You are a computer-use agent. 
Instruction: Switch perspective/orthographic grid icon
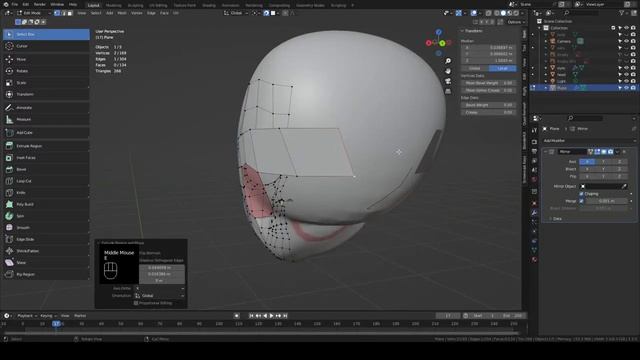(448, 91)
